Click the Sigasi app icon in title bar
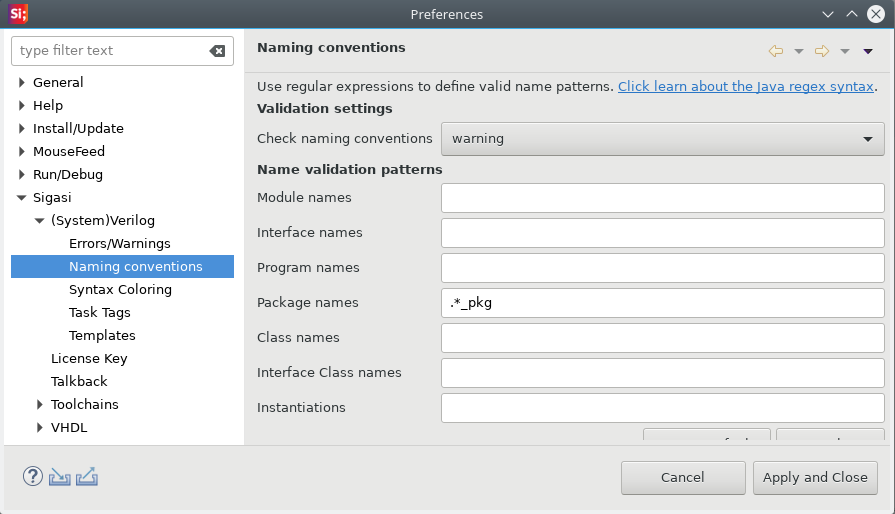This screenshot has height=514, width=895. [x=18, y=14]
